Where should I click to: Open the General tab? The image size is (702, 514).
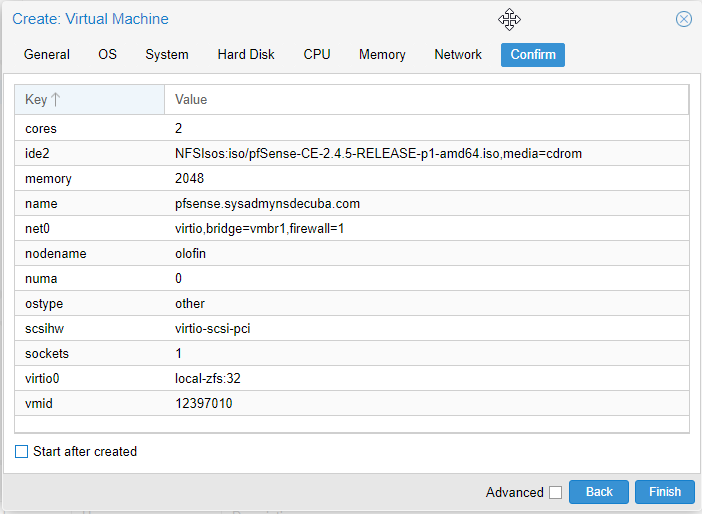(47, 55)
